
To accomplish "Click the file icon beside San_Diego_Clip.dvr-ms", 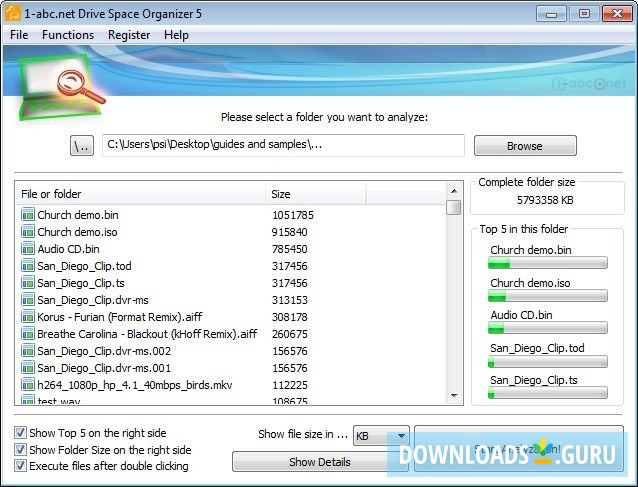I will (x=28, y=300).
